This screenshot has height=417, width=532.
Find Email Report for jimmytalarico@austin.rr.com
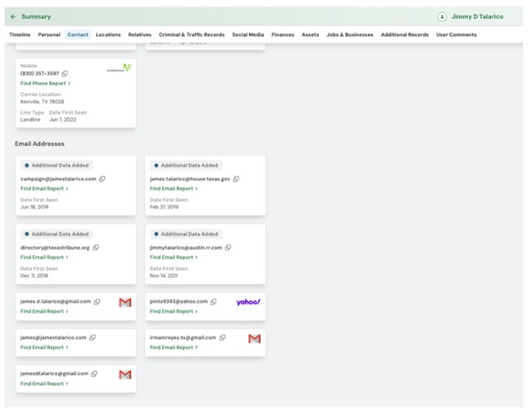coord(174,257)
